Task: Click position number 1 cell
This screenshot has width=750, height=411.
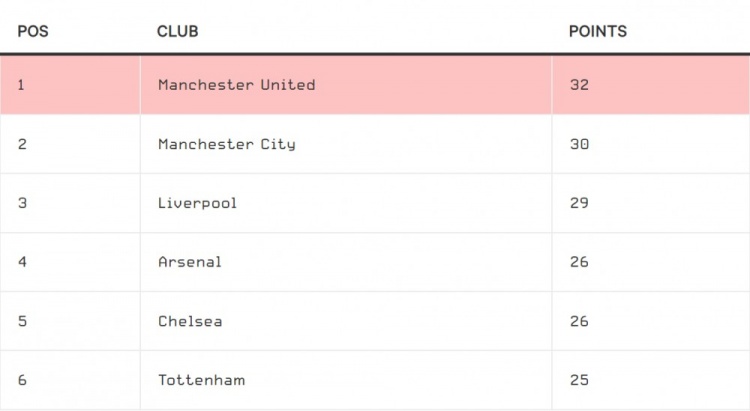Action: click(x=70, y=85)
